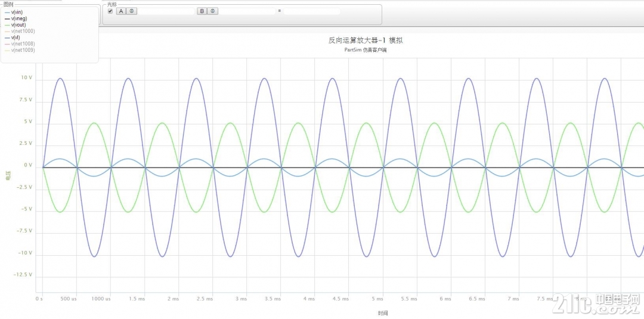Click the v(vneg) dark line swatch

[7, 19]
